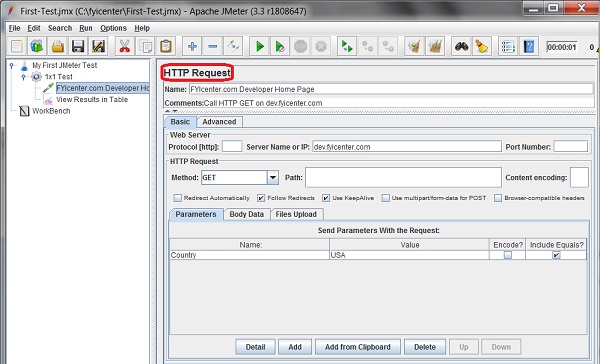Click the Stop test icon
Image resolution: width=600 pixels, height=364 pixels.
coord(300,47)
